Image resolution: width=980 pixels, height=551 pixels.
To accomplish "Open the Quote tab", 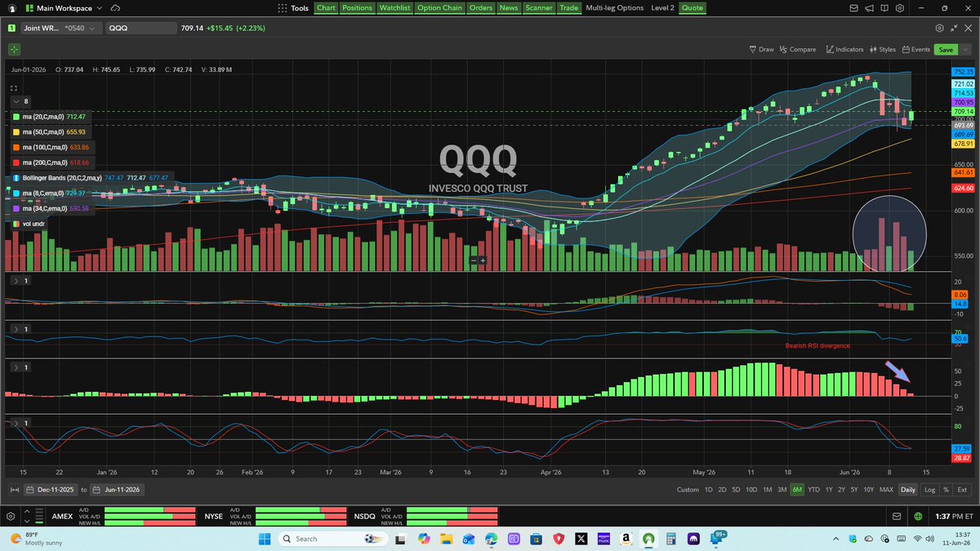I will [x=692, y=7].
